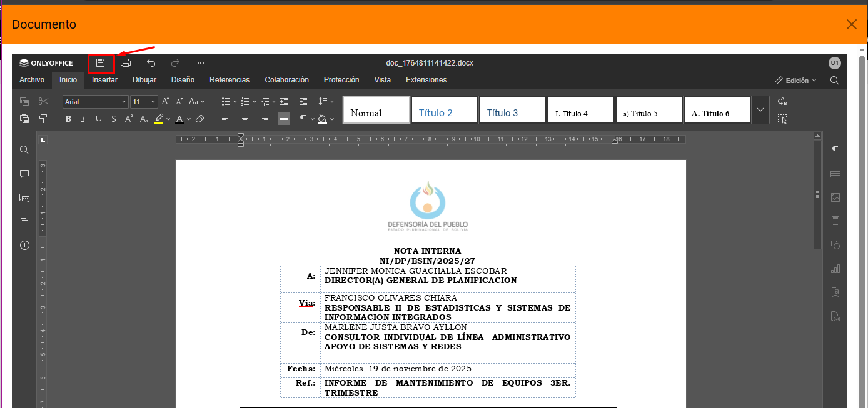Apply the Título 2 style
The width and height of the screenshot is (868, 408).
click(444, 110)
